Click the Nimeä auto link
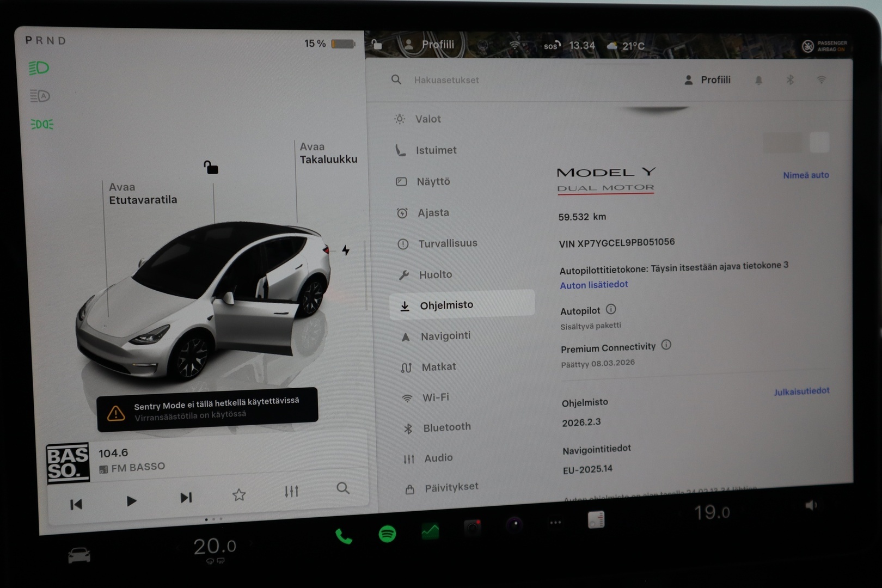882x588 pixels. coord(806,175)
